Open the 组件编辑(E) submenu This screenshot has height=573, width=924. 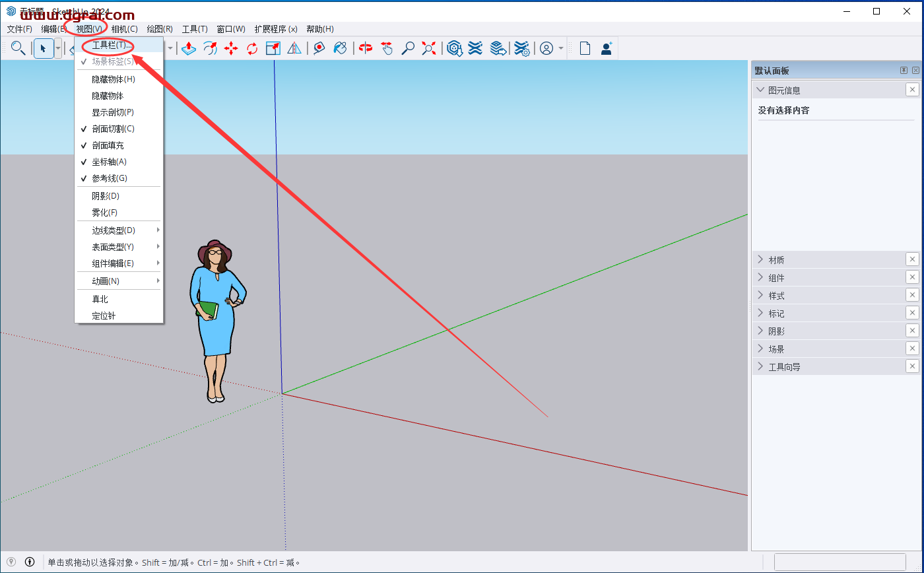coord(119,263)
